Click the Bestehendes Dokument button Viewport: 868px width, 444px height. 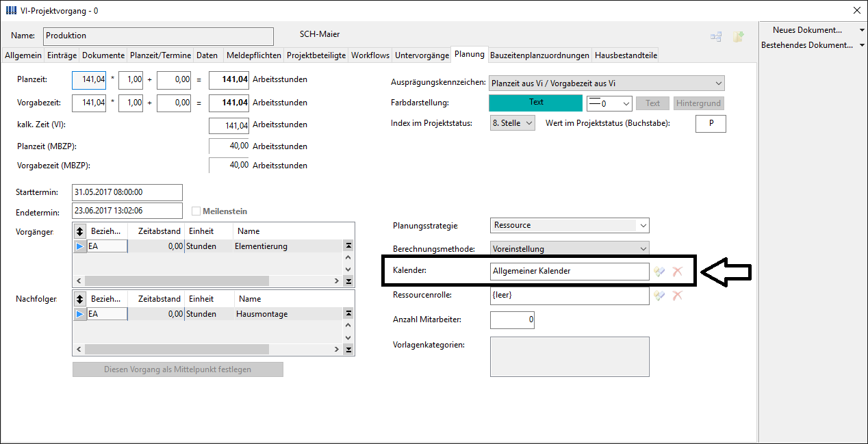pyautogui.click(x=808, y=45)
